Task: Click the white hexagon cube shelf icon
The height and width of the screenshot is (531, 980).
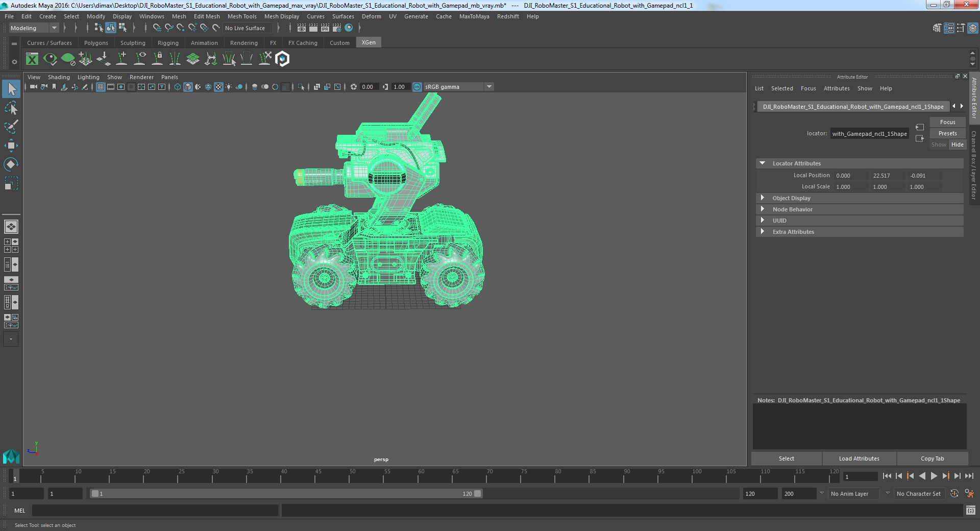Action: point(282,59)
